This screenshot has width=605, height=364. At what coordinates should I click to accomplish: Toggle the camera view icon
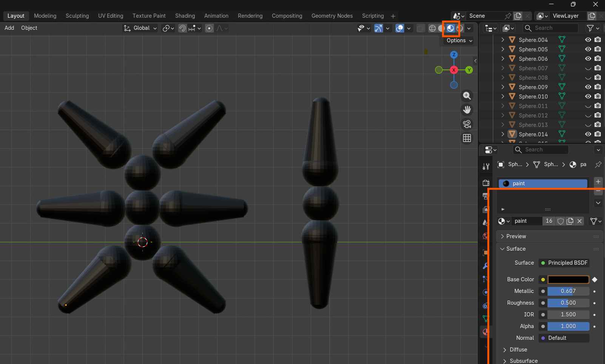[x=467, y=124]
